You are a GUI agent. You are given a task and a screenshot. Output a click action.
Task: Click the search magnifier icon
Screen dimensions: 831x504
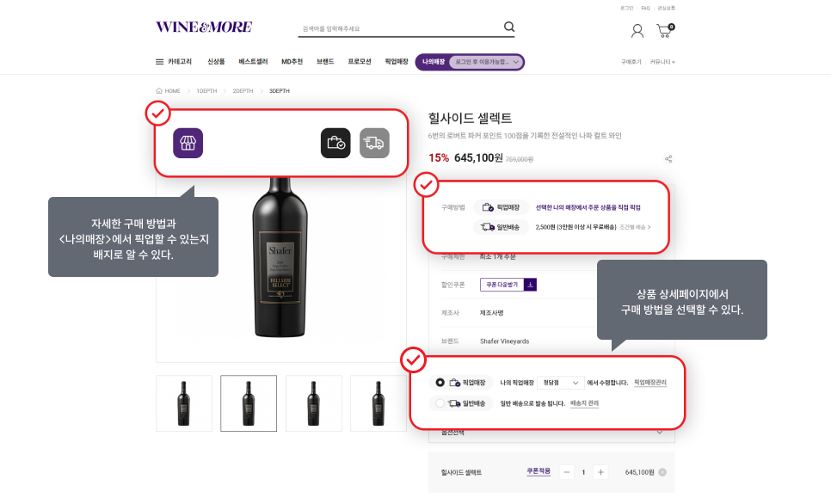click(x=508, y=27)
